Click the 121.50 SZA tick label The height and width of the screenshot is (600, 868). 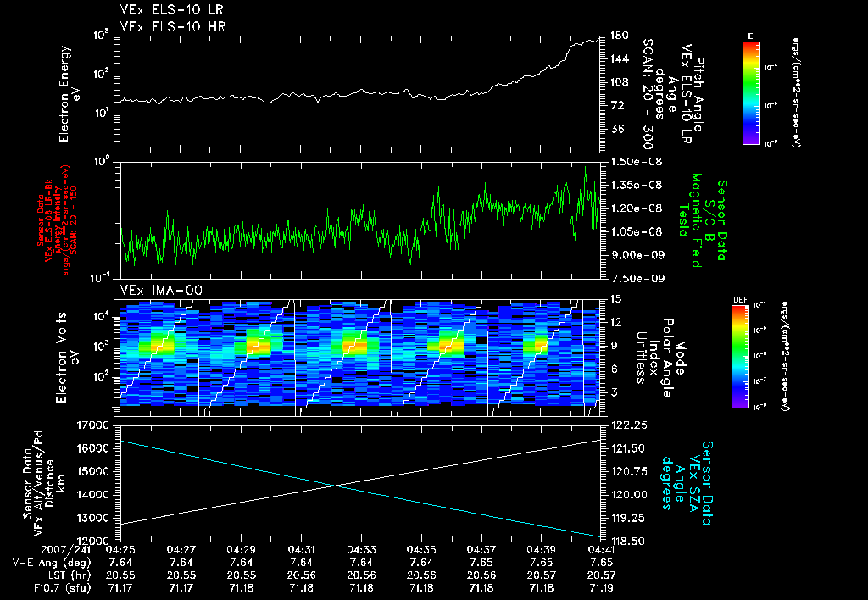click(628, 448)
